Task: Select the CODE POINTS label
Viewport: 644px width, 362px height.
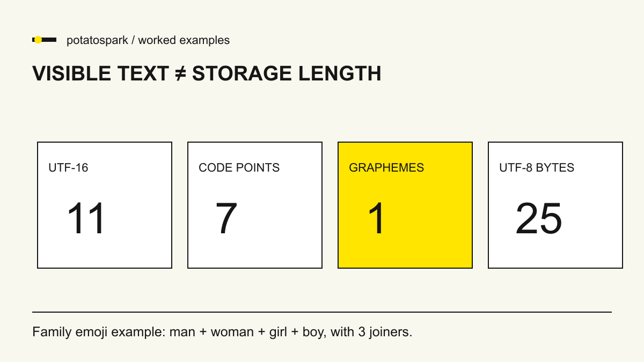Action: click(x=239, y=168)
